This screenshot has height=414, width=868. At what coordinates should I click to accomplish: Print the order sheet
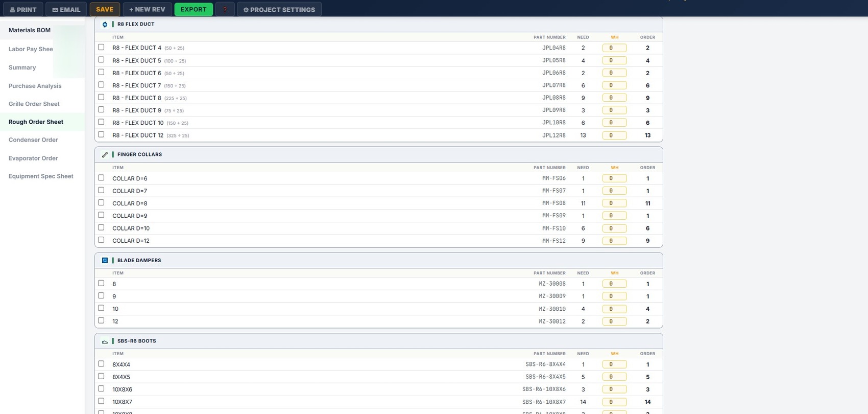point(23,9)
